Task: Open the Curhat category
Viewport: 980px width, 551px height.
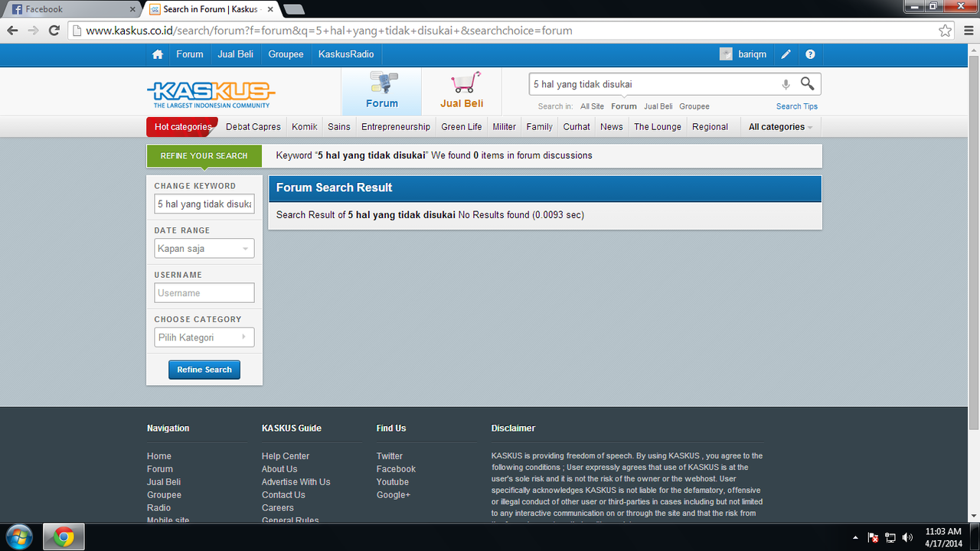Action: pyautogui.click(x=577, y=127)
